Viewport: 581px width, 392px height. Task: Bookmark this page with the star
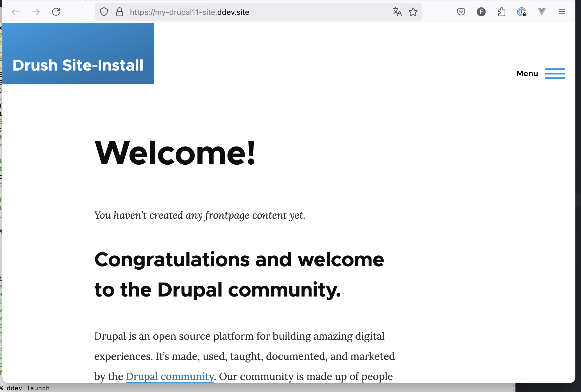pos(413,12)
